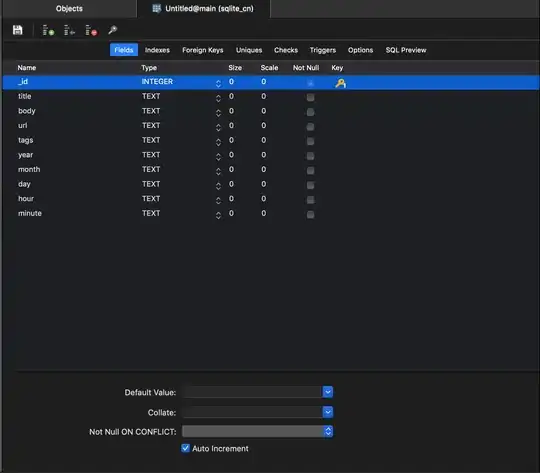The width and height of the screenshot is (540, 473).
Task: Click the Size cell of year field
Action: (x=231, y=155)
